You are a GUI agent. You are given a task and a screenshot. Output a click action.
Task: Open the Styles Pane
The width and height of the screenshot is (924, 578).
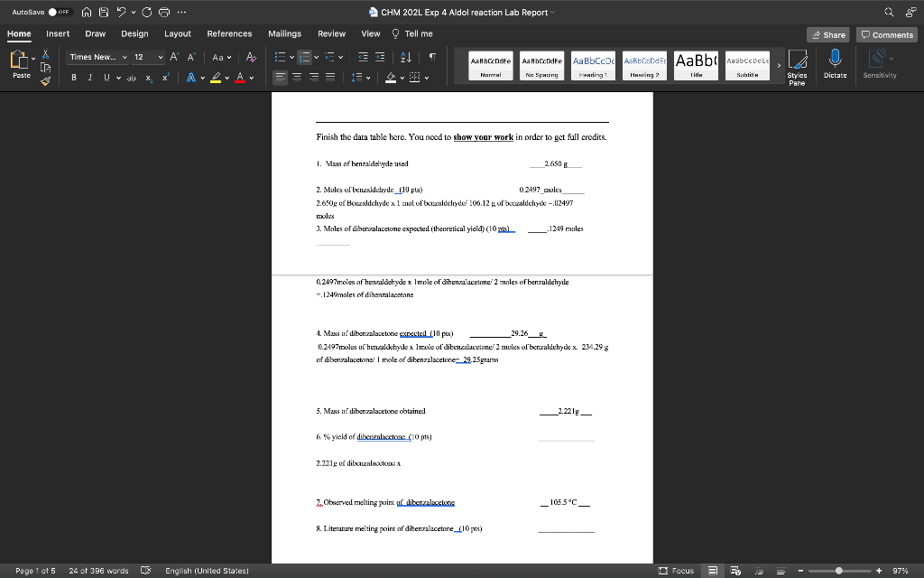coord(799,65)
